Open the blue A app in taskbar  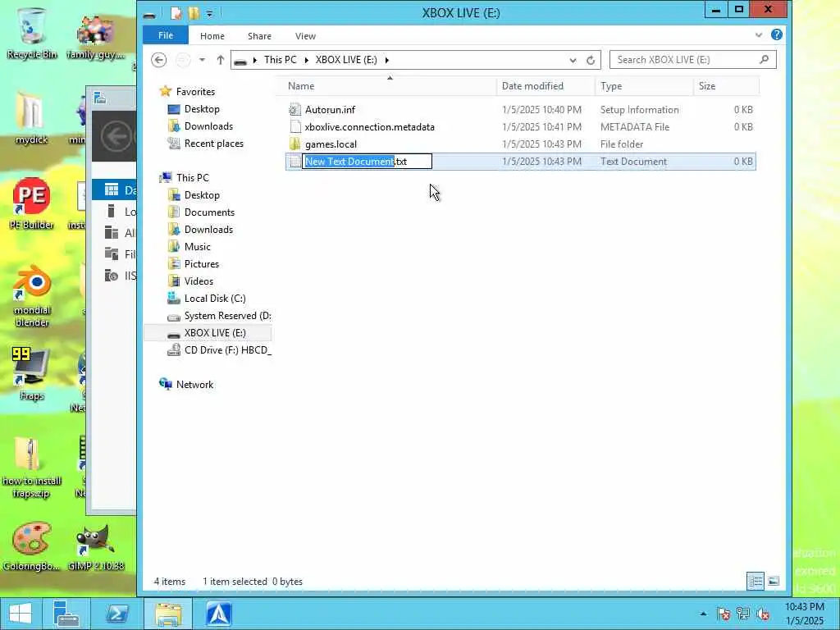[x=218, y=614]
